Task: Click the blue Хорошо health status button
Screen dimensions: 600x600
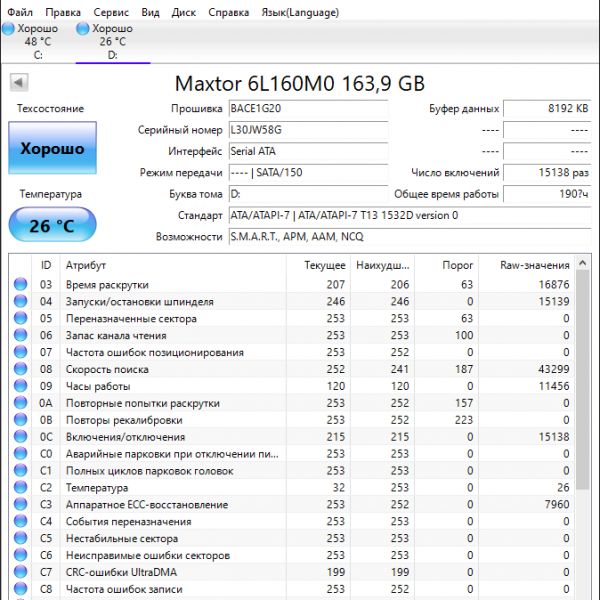Action: pos(52,148)
